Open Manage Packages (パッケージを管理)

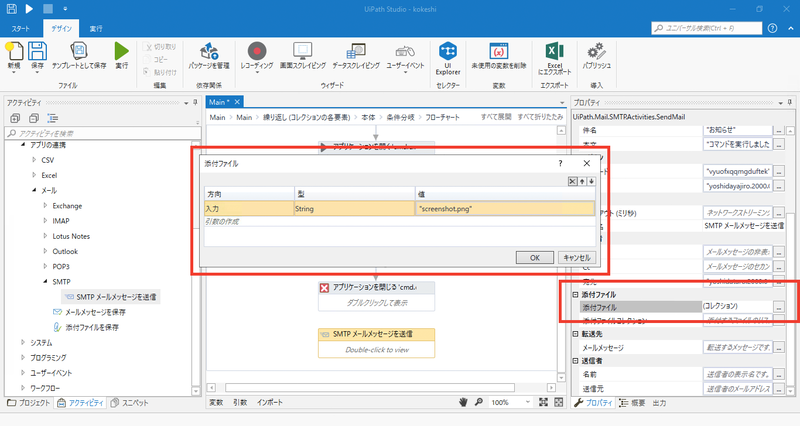click(209, 51)
